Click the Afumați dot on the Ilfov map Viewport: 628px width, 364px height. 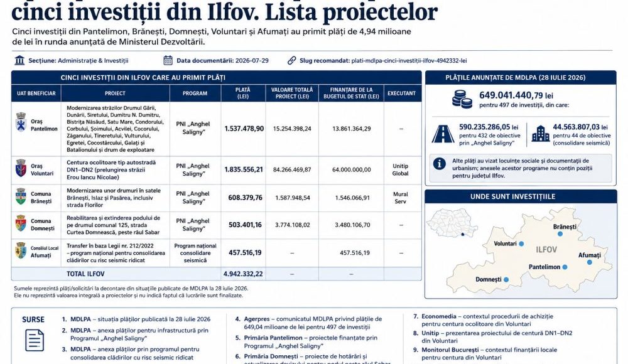(590, 262)
